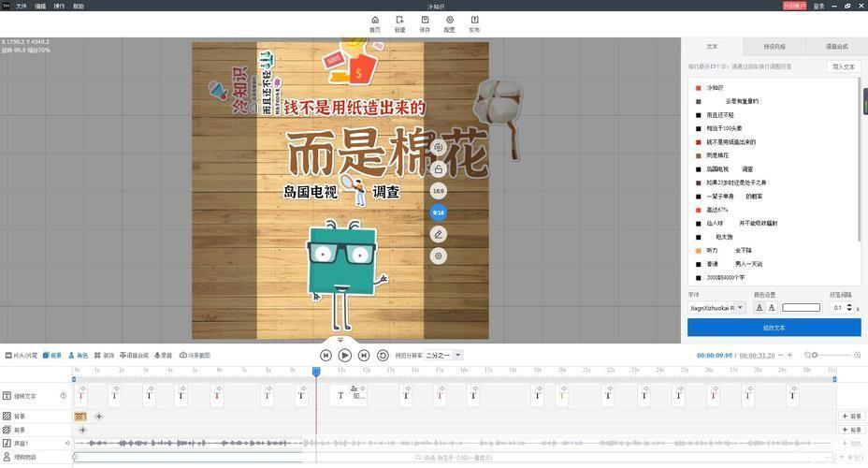Viewport: 868px width, 468px height.
Task: Click the lock icon beside canvas
Action: (x=439, y=169)
